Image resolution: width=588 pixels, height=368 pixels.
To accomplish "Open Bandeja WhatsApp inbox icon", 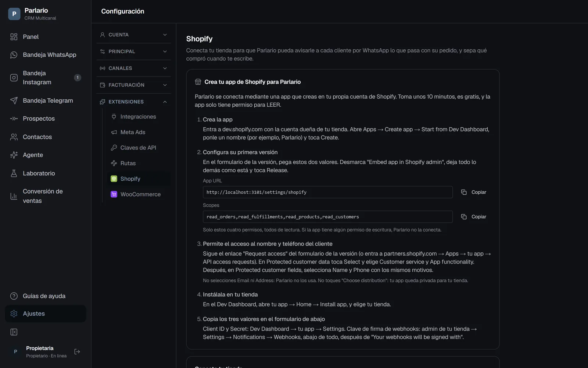I will [14, 55].
